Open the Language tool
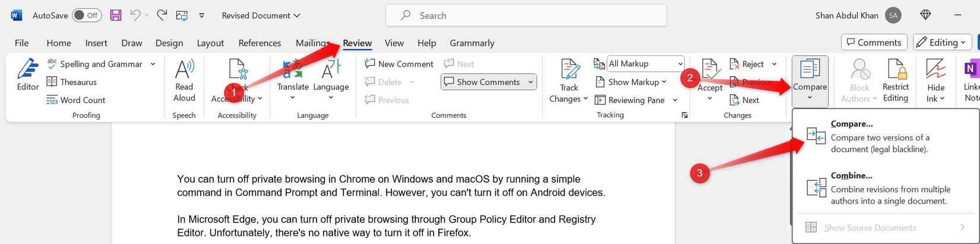 (x=331, y=80)
